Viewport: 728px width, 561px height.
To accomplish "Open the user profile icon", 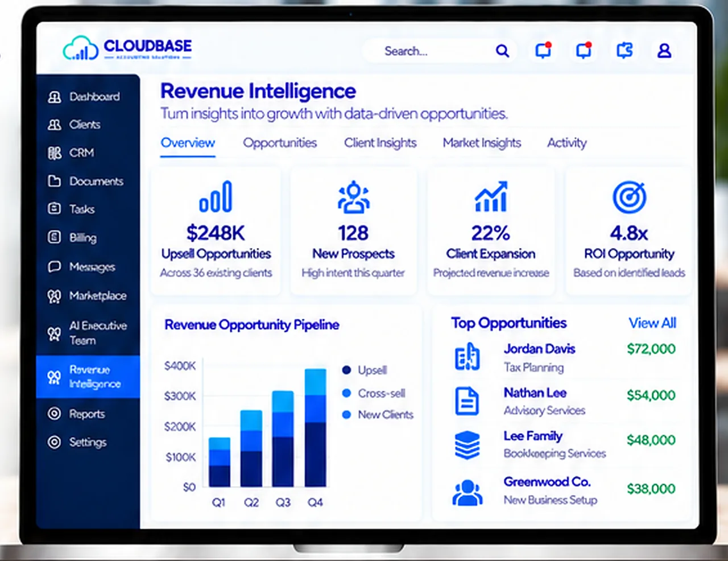I will pos(664,51).
